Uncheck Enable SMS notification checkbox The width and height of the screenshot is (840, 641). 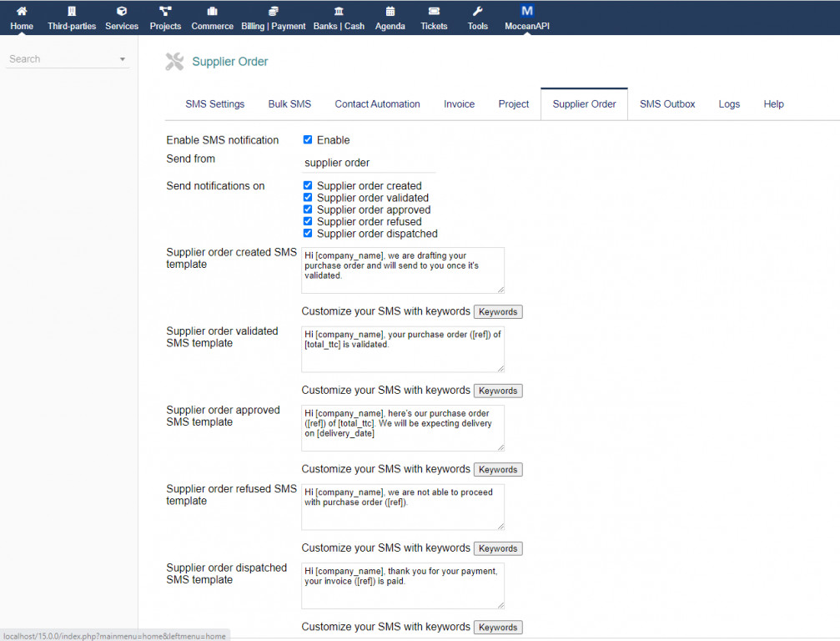[x=308, y=140]
